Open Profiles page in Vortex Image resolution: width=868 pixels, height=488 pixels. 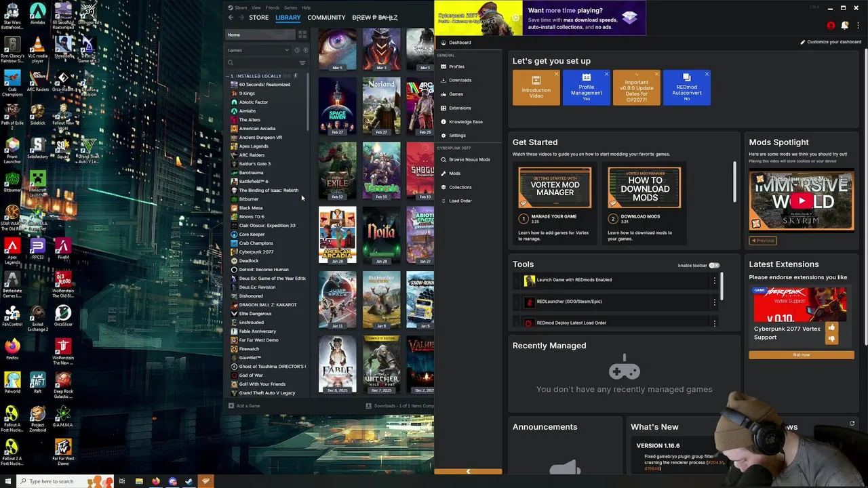468,66
